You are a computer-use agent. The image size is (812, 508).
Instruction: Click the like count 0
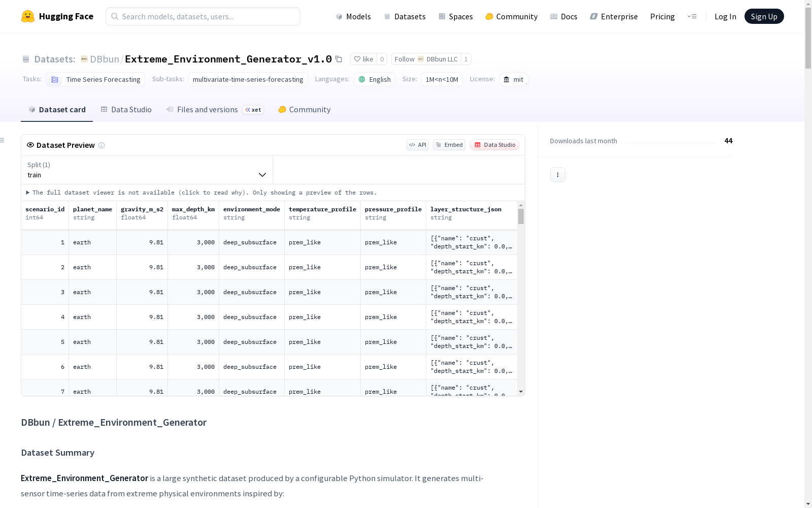pyautogui.click(x=382, y=59)
